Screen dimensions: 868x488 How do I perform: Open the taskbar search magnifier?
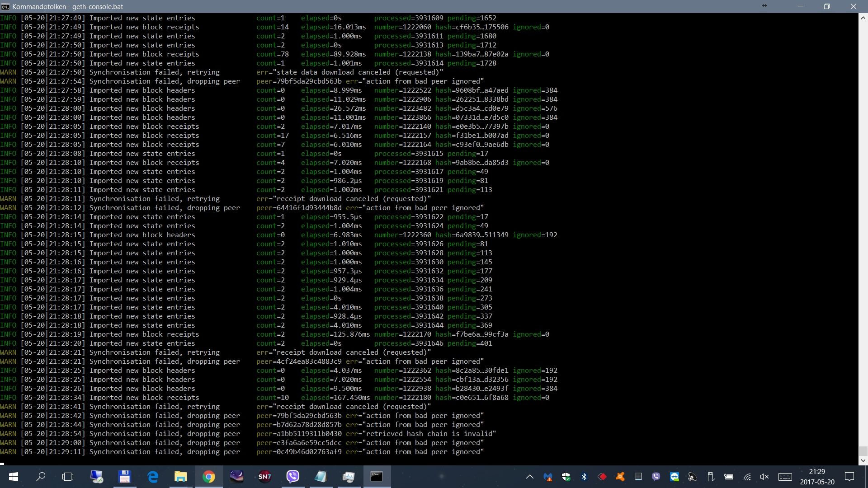(41, 477)
